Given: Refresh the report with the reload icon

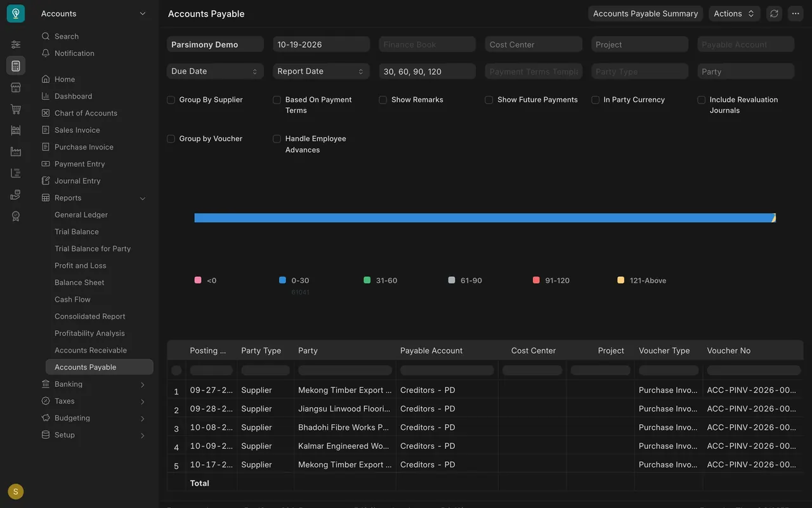Looking at the screenshot, I should coord(774,13).
